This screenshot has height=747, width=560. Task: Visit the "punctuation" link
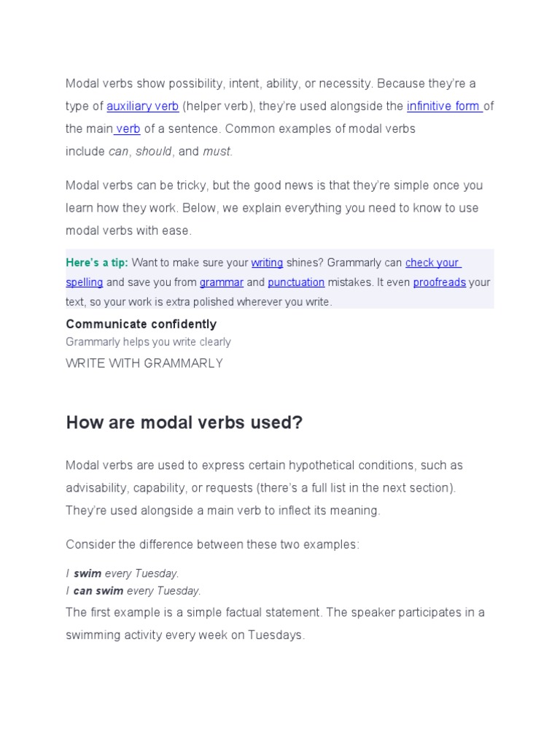pyautogui.click(x=295, y=282)
